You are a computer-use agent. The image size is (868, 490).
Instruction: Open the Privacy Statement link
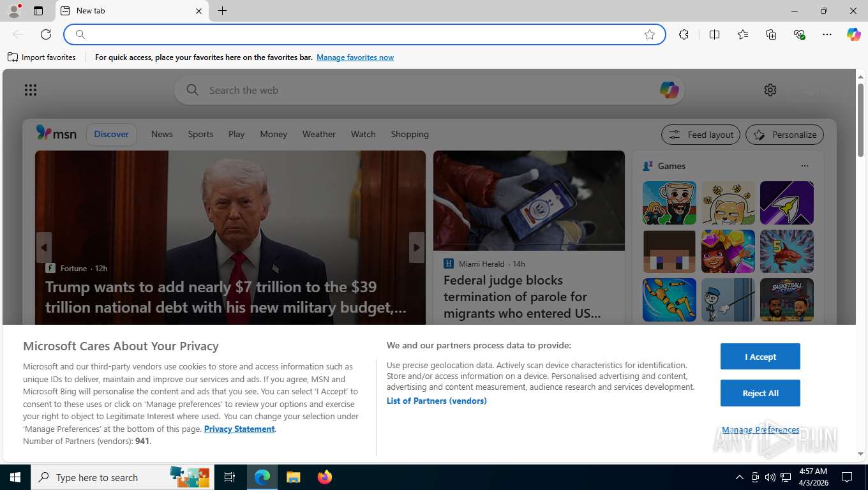(x=239, y=429)
